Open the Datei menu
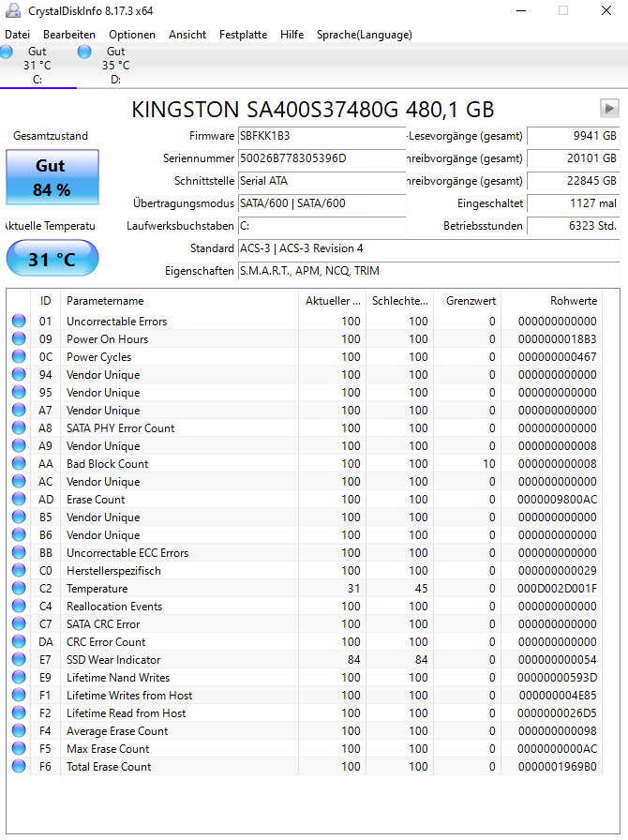This screenshot has width=628, height=840. coord(17,35)
